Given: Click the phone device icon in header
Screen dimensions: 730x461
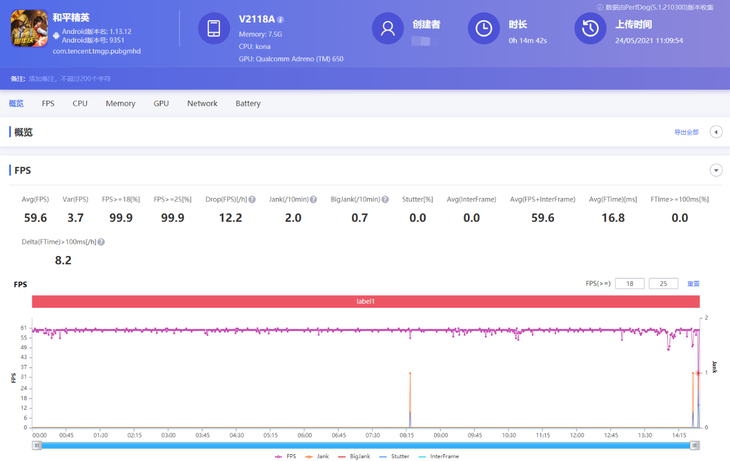Looking at the screenshot, I should 214,29.
